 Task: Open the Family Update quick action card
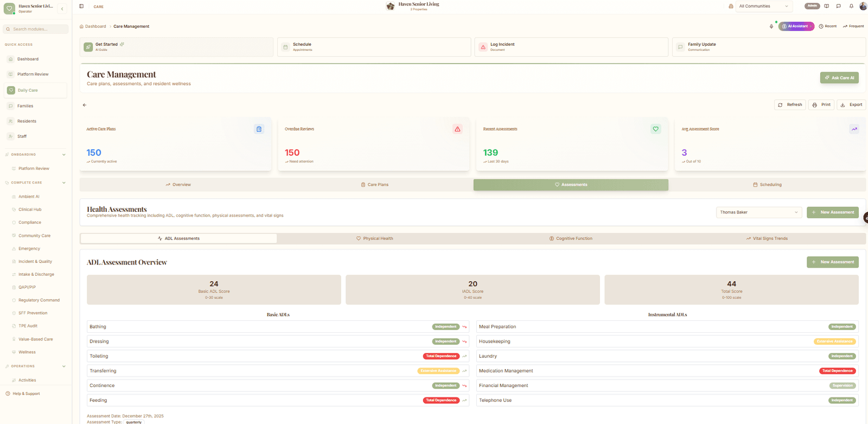pyautogui.click(x=769, y=47)
